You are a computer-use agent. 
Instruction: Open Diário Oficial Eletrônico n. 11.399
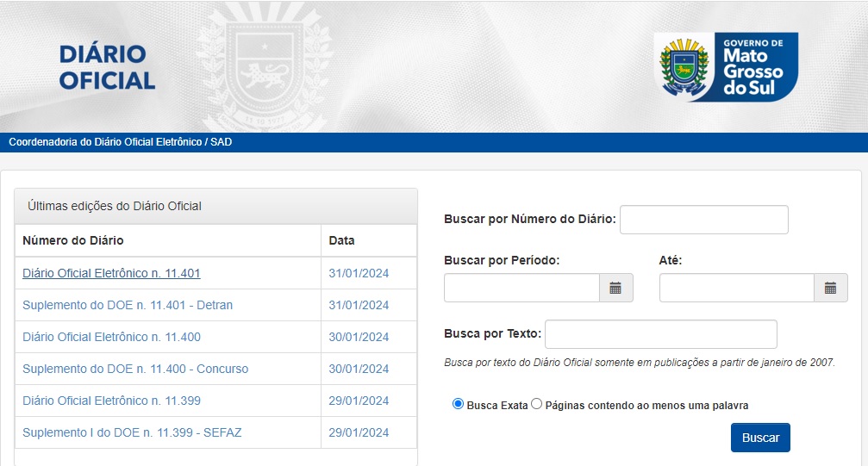tap(111, 401)
